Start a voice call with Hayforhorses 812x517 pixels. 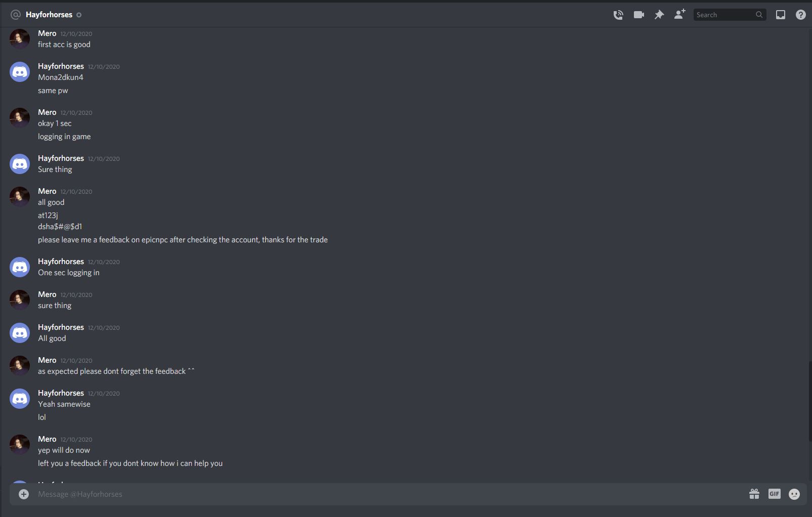(x=618, y=15)
